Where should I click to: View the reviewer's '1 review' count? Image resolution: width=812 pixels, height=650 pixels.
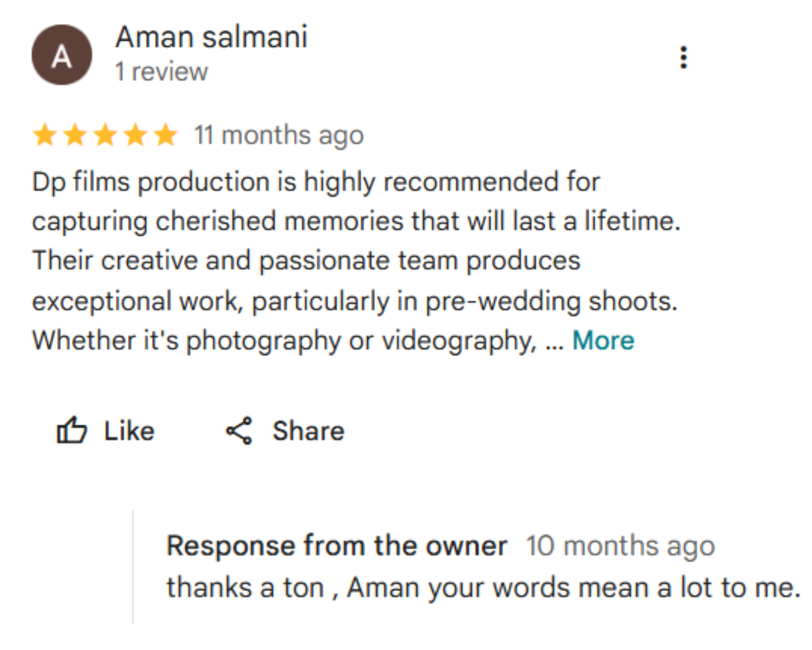[161, 72]
